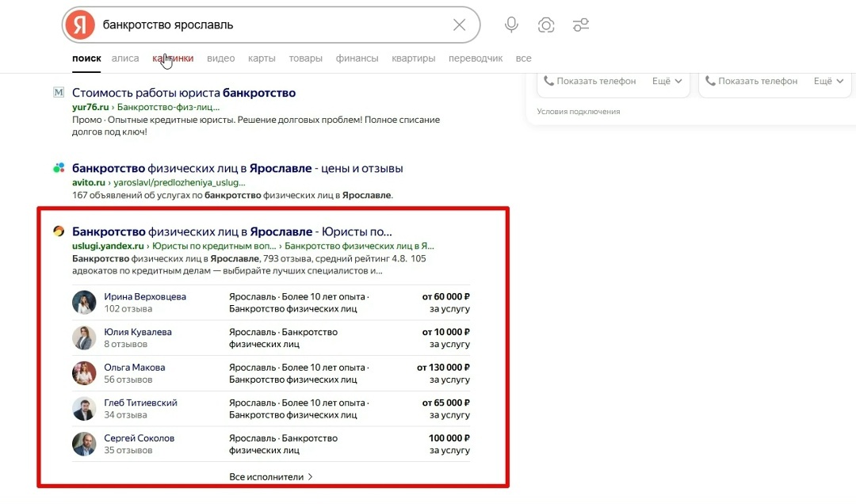Click 34 отзыва review count
This screenshot has height=504, width=856.
125,415
